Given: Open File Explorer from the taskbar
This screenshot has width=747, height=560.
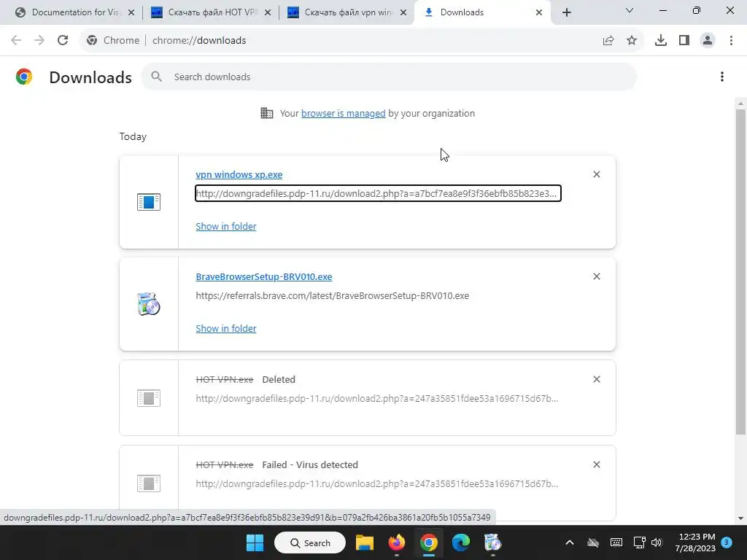Looking at the screenshot, I should coord(365,542).
